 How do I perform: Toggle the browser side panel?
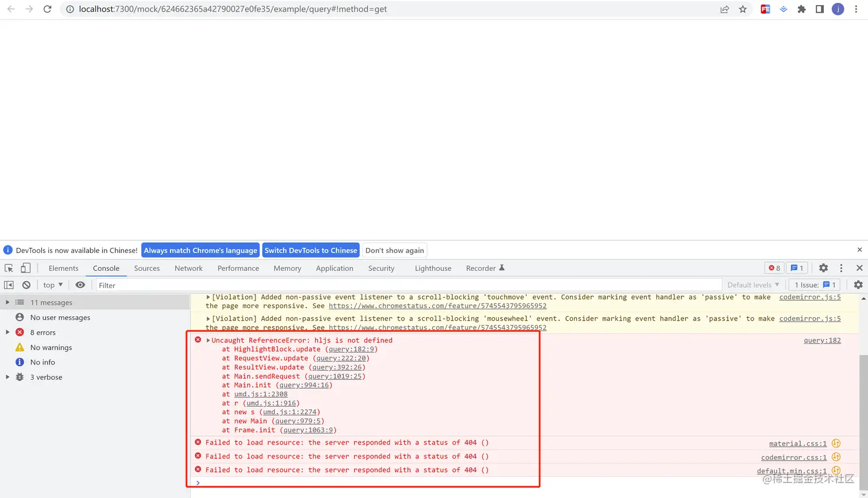pos(820,9)
